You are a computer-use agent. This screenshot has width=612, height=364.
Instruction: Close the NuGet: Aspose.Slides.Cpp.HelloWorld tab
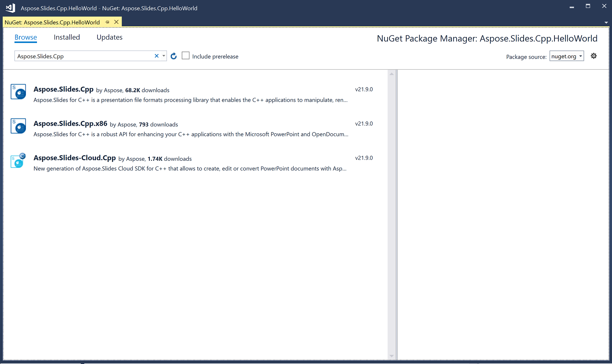pos(117,22)
